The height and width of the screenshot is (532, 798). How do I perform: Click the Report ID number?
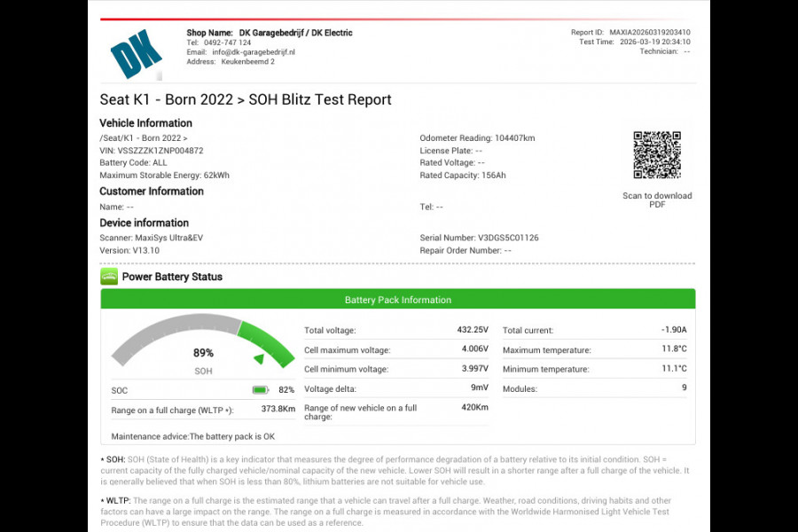pos(649,33)
